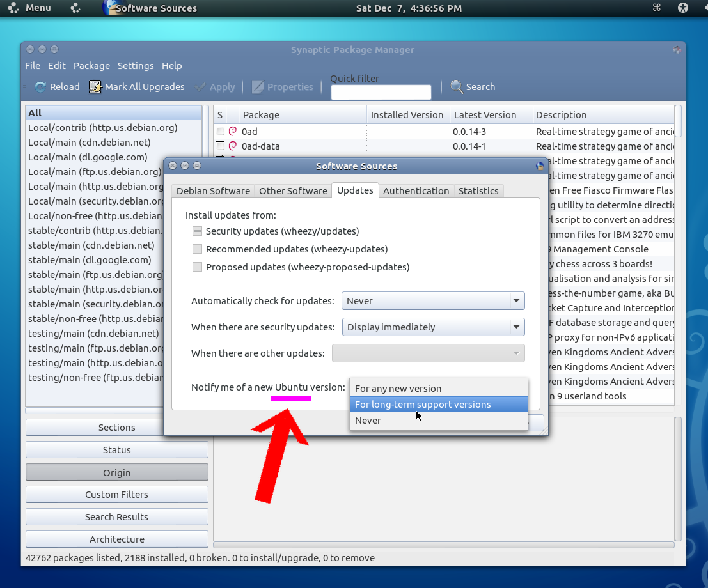Click the origin list horizontal scrollbar

[x=95, y=411]
